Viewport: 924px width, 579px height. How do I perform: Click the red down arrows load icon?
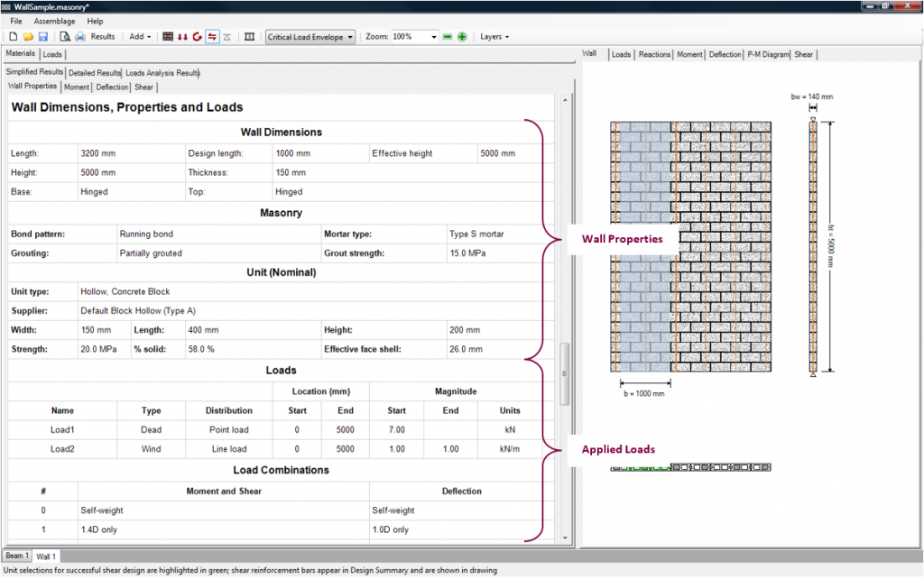(x=182, y=37)
